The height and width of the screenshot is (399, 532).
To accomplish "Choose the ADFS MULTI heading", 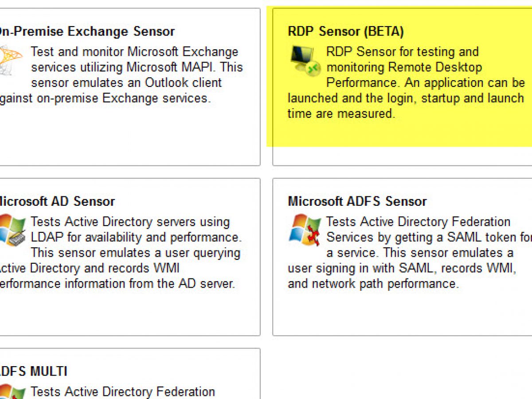I will (34, 371).
